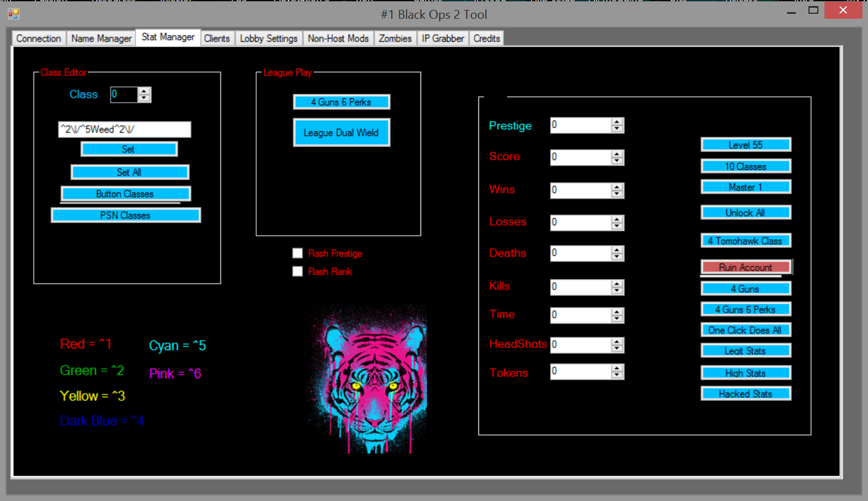The height and width of the screenshot is (501, 868).
Task: Apply PSN Classes
Action: pos(126,216)
